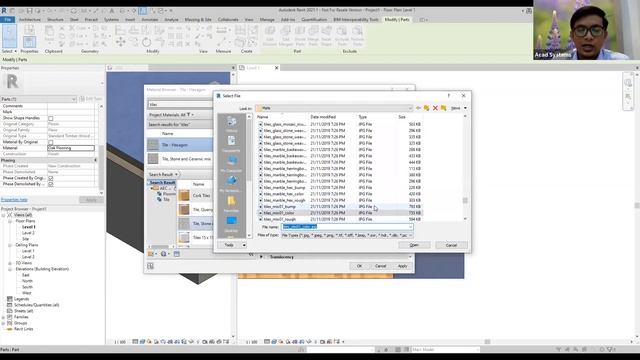Viewport: 640px width, 360px height.
Task: Go back using arrow in Select File dialog
Action: pyautogui.click(x=418, y=108)
